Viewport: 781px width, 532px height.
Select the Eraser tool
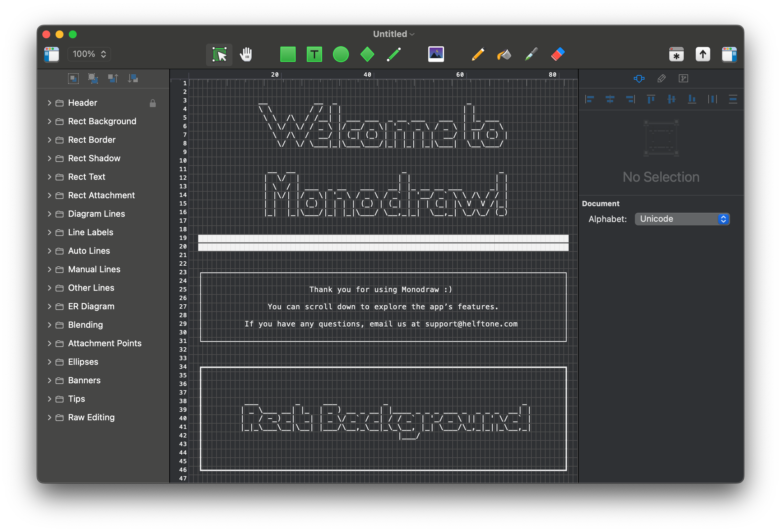tap(557, 55)
